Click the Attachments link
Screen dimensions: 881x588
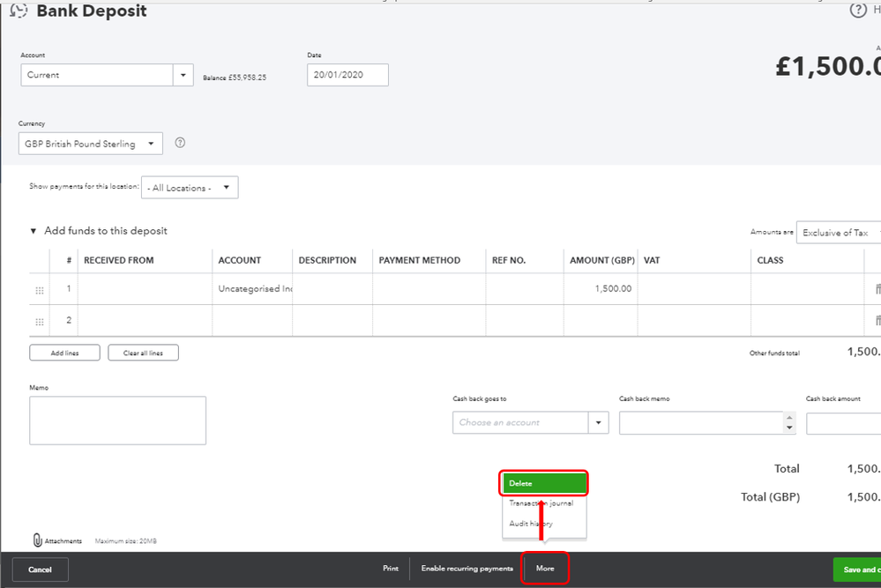tap(63, 540)
